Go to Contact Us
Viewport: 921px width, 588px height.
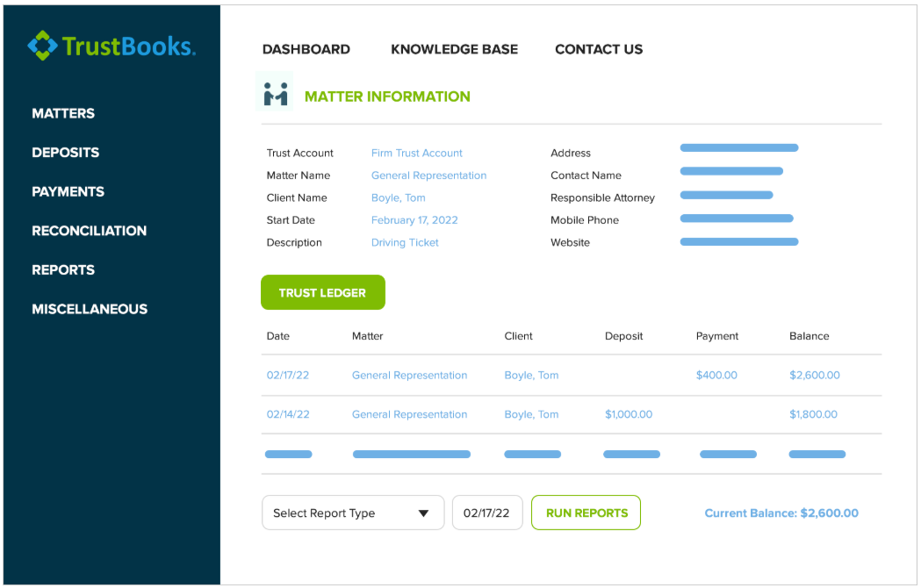tap(599, 49)
